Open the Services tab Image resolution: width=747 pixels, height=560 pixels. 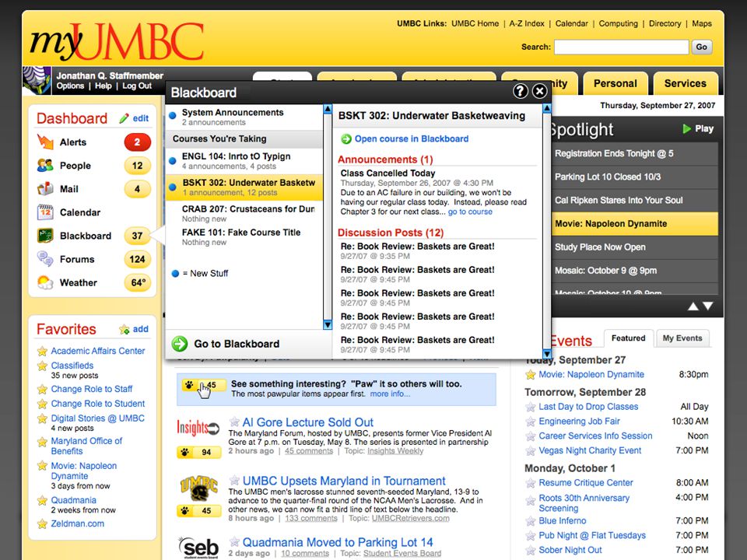(x=685, y=83)
